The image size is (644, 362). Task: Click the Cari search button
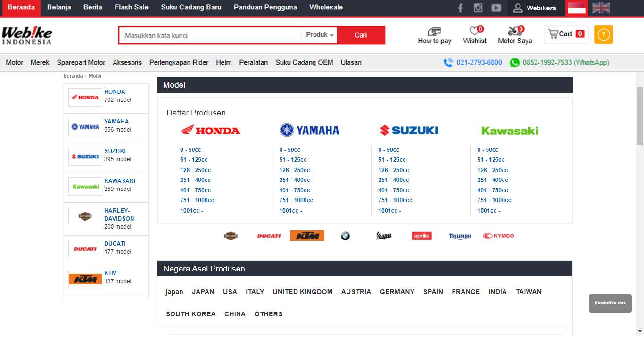361,35
